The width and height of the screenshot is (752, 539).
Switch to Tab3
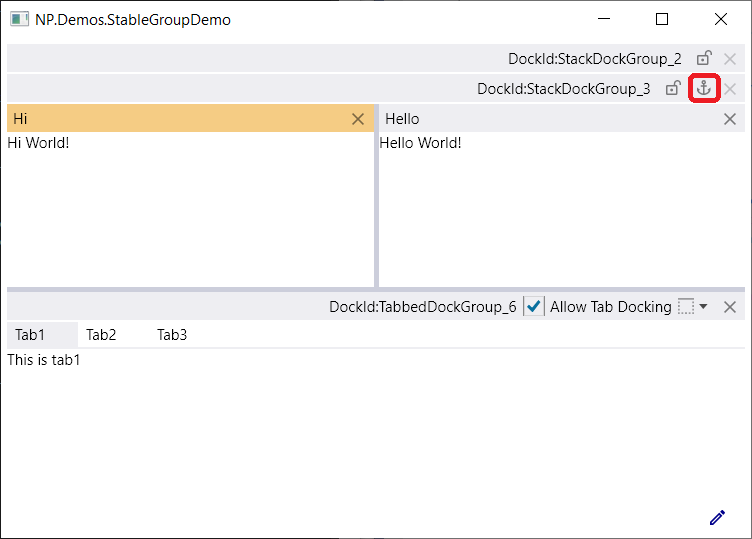[x=172, y=335]
